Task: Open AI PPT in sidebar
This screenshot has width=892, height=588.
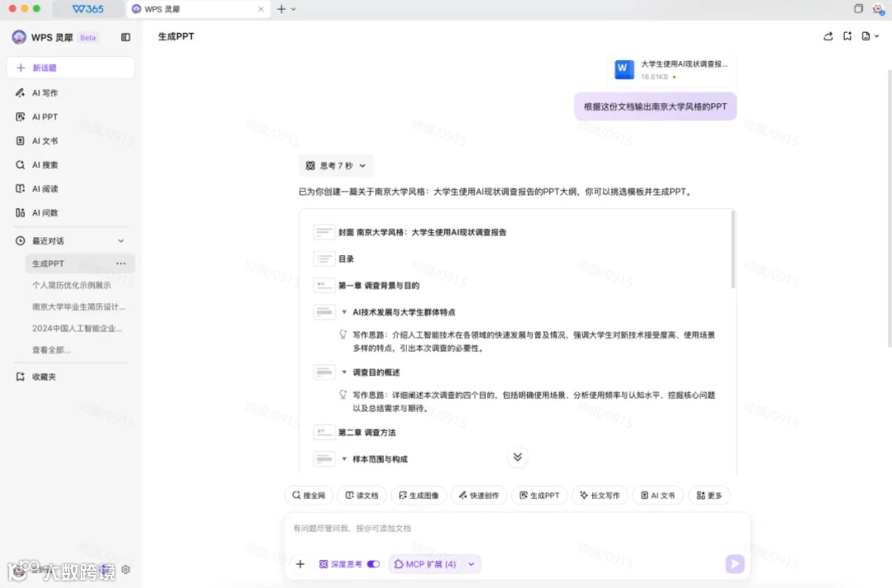Action: click(x=45, y=116)
